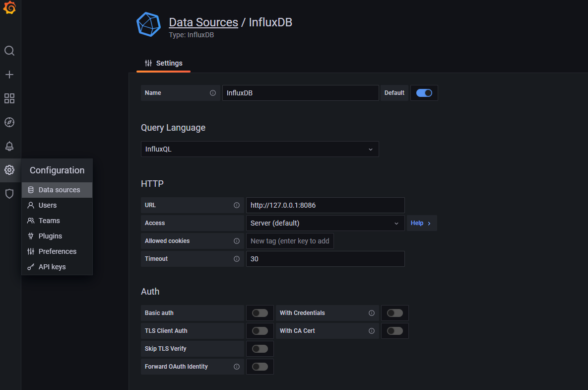Screen dimensions: 588x390
Task: Click the Timeout input field
Action: 325,259
